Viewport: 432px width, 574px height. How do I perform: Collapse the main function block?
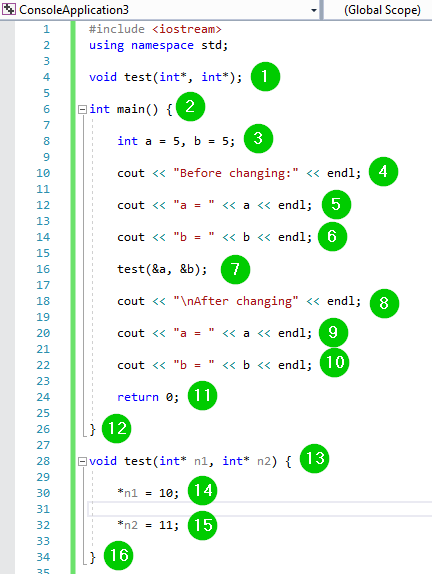click(x=82, y=109)
